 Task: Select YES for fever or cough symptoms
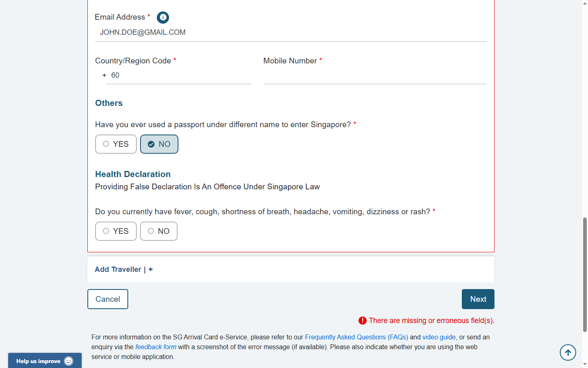[116, 231]
